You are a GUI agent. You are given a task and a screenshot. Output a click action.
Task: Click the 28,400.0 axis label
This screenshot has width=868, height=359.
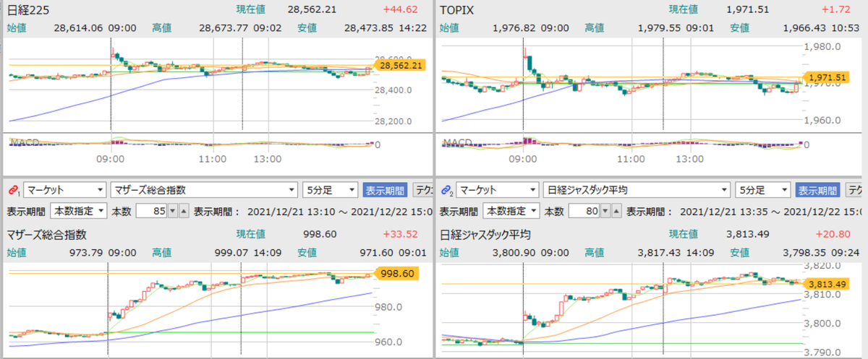point(395,90)
